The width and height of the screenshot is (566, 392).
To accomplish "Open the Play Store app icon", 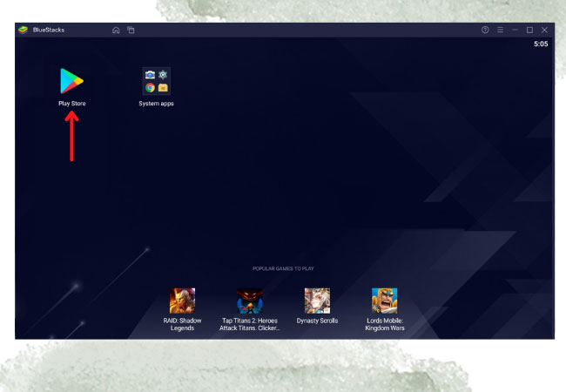I will click(71, 81).
